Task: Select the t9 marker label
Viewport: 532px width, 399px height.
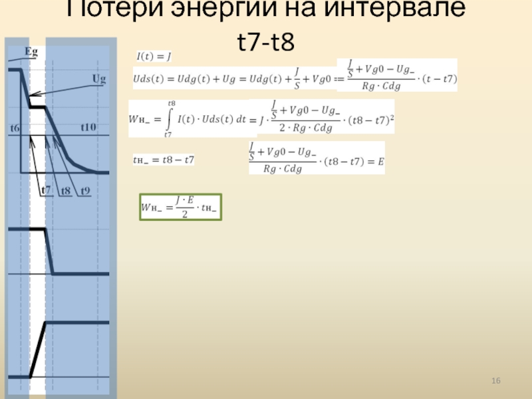Action: tap(85, 192)
